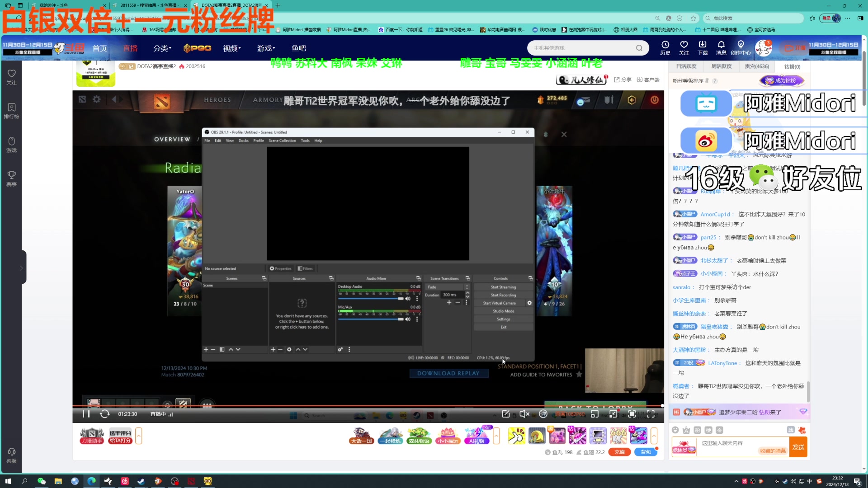The image size is (868, 488).
Task: Click 成为钻粉 become diamond fan button
Action: 782,80
